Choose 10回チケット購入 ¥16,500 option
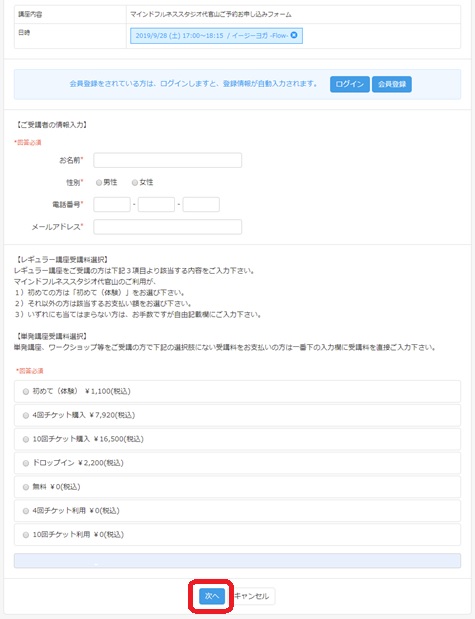Viewport: 475px width, 619px height. pyautogui.click(x=237, y=439)
